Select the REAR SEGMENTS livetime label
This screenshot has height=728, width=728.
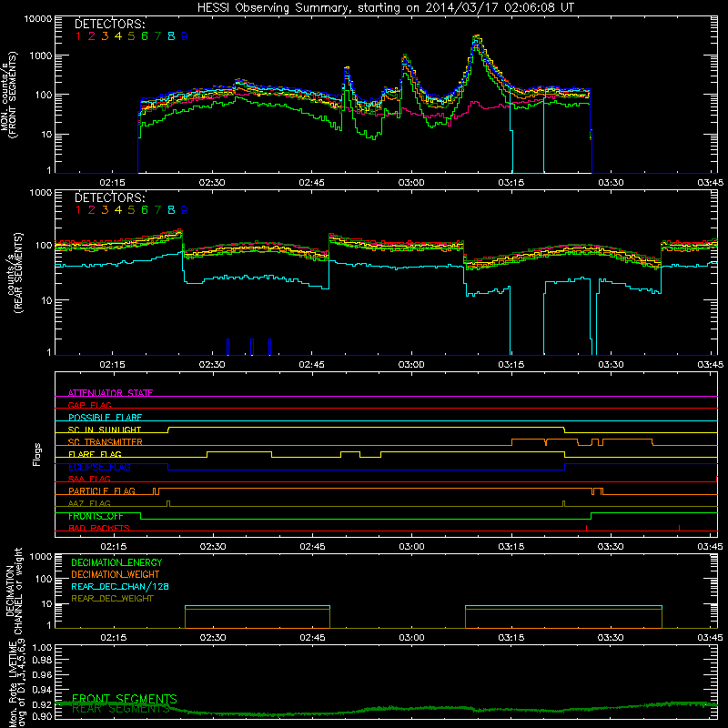coord(121,709)
